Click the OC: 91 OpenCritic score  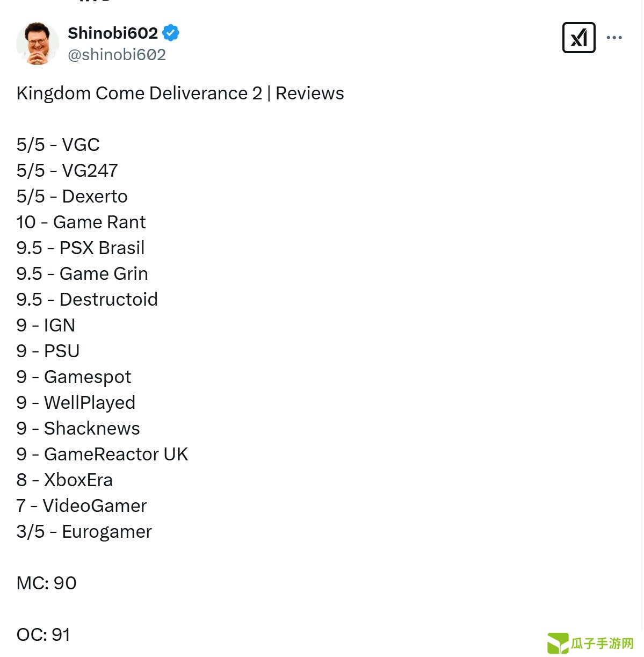(44, 634)
